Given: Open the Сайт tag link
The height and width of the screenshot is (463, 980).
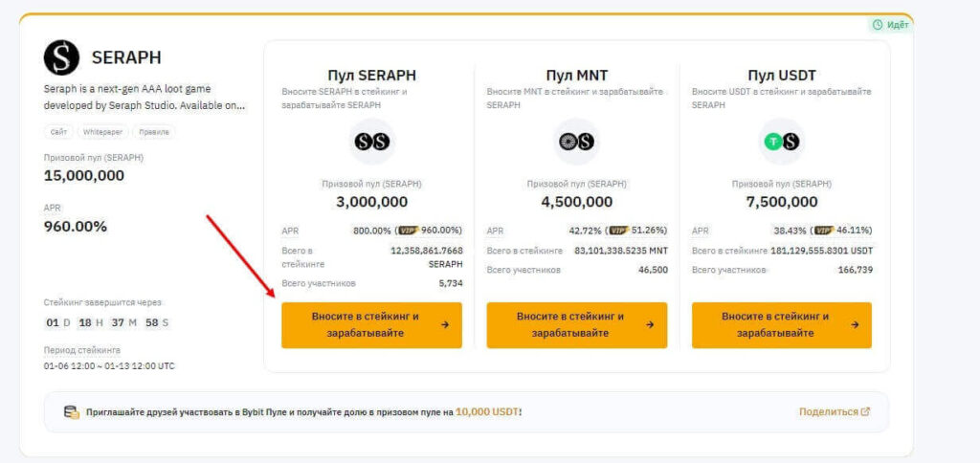Looking at the screenshot, I should tap(59, 132).
